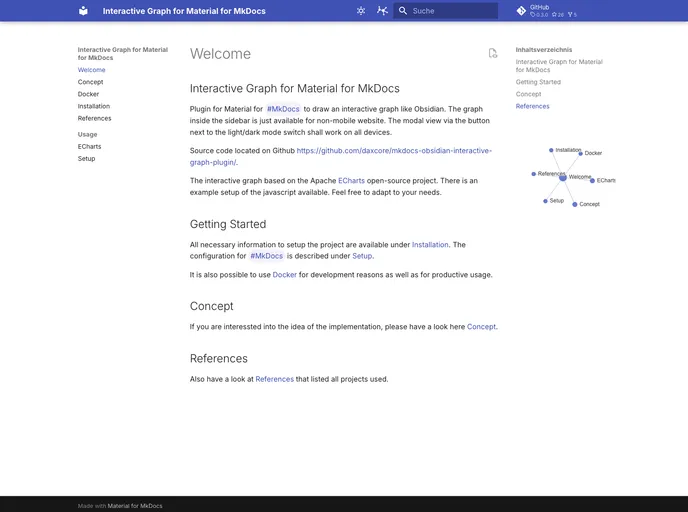Click the Docker node in sidebar graph
The image size is (688, 512).
pyautogui.click(x=580, y=154)
